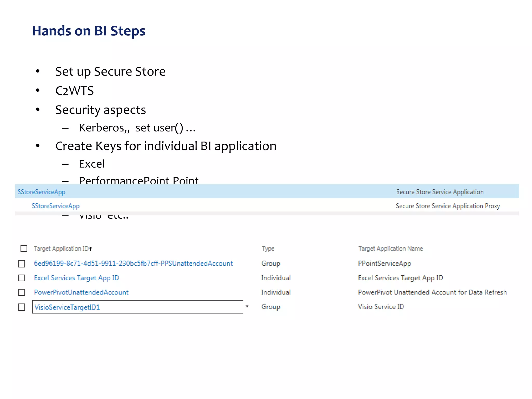Click the 'C2WTS' bullet
532x399 pixels.
pos(75,91)
